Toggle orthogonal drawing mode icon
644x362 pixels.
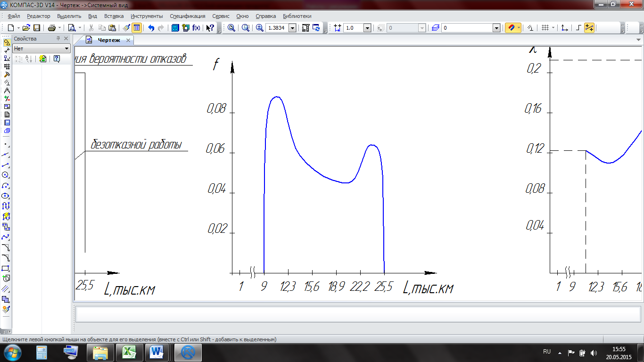click(x=579, y=28)
